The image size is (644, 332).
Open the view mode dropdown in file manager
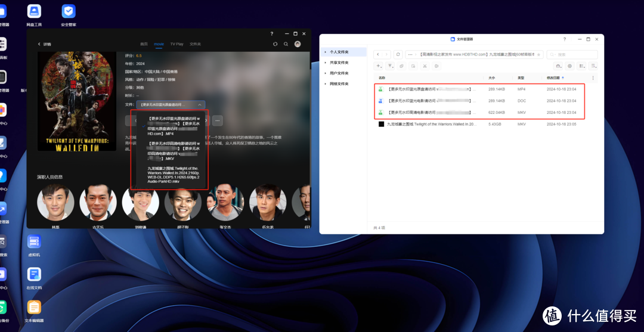[581, 66]
